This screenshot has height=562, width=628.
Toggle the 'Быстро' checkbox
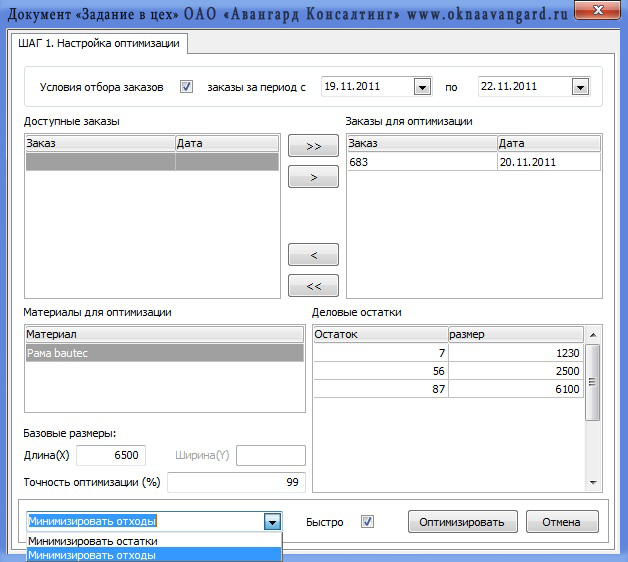tap(367, 521)
